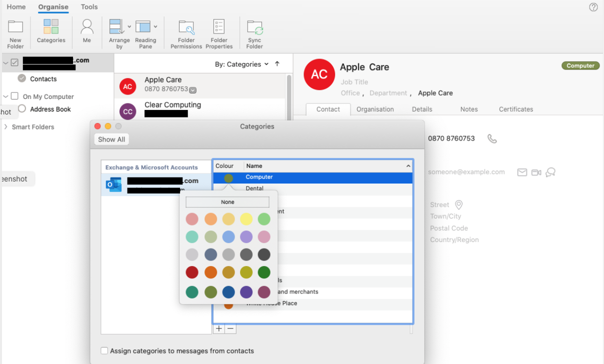Pick the lavender purple swatch in second row
This screenshot has width=604, height=364.
click(246, 237)
